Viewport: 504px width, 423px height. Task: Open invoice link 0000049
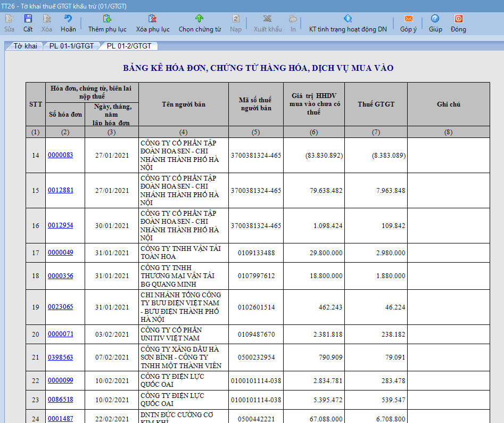[x=61, y=253]
